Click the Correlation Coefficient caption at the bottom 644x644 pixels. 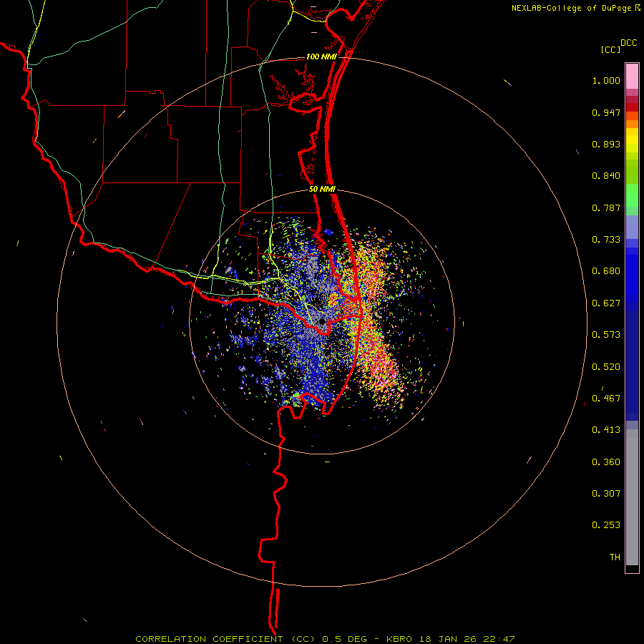tap(325, 639)
